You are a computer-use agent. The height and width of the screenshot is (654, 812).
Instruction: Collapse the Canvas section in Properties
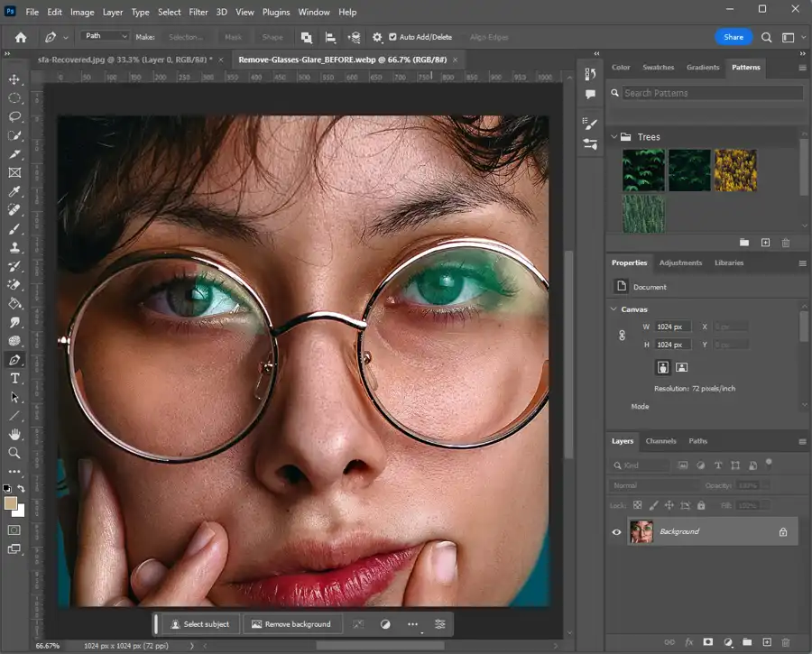[x=614, y=309]
